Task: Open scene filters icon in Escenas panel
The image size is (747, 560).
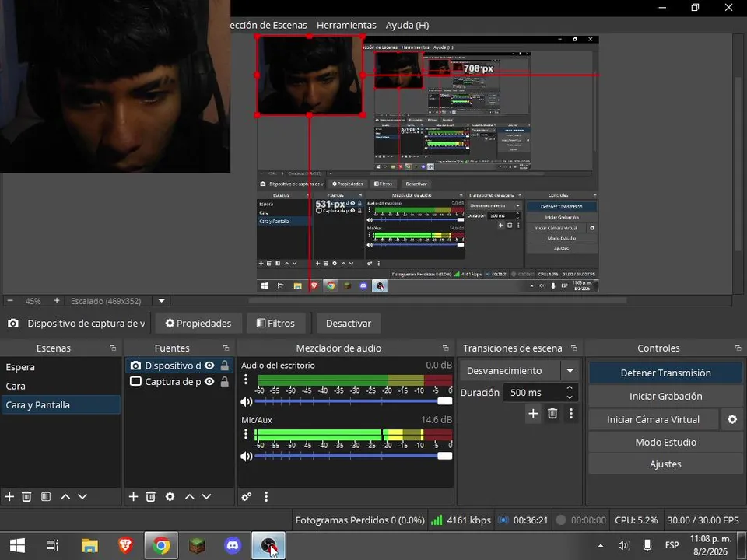Action: [x=46, y=497]
